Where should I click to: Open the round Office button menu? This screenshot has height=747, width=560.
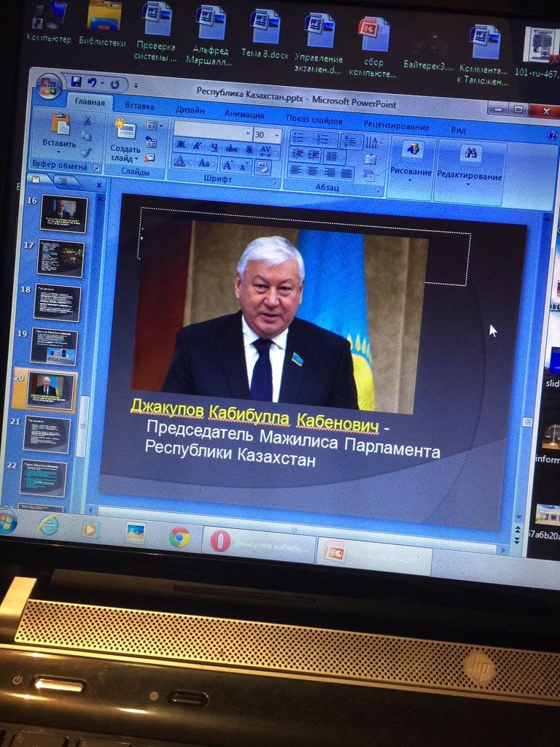[x=50, y=87]
